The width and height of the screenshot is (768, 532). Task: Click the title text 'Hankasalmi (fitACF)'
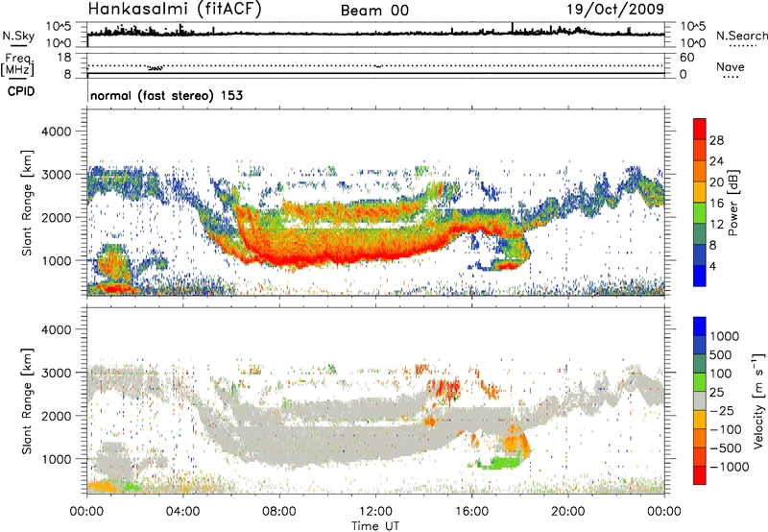[x=175, y=10]
